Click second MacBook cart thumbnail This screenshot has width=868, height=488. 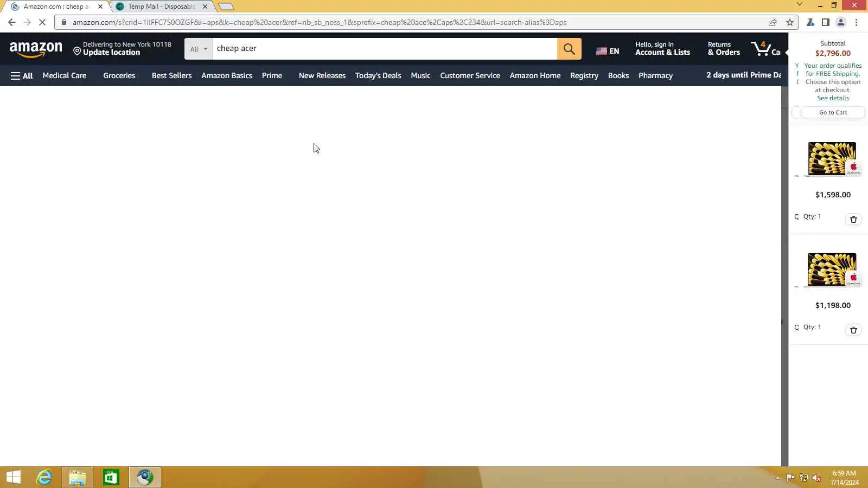832,269
